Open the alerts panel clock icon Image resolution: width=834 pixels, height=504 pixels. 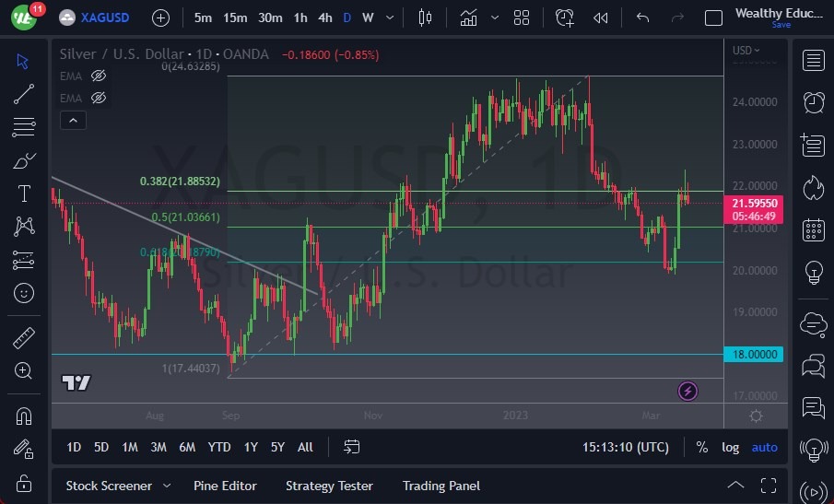coord(814,102)
